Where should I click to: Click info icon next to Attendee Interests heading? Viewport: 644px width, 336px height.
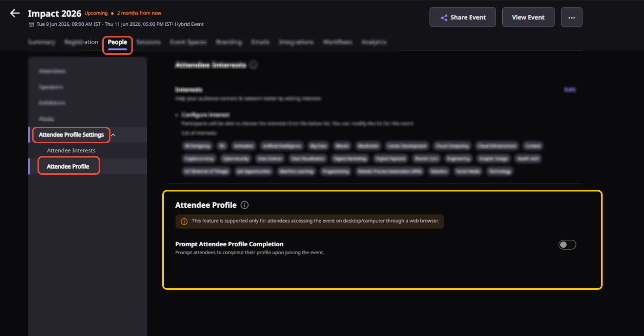click(x=254, y=65)
